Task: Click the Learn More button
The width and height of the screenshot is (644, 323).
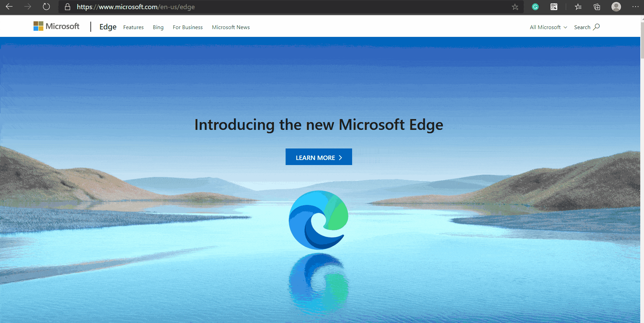Action: pos(319,157)
